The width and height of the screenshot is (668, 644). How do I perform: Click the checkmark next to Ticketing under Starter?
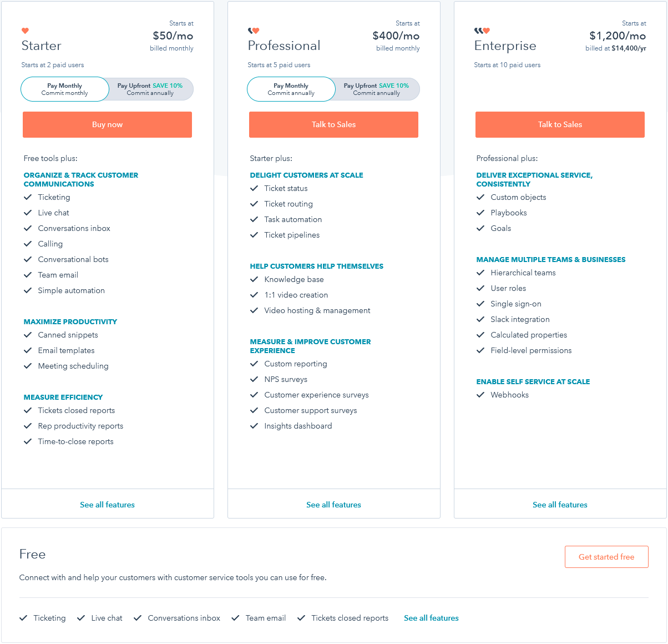click(x=27, y=197)
